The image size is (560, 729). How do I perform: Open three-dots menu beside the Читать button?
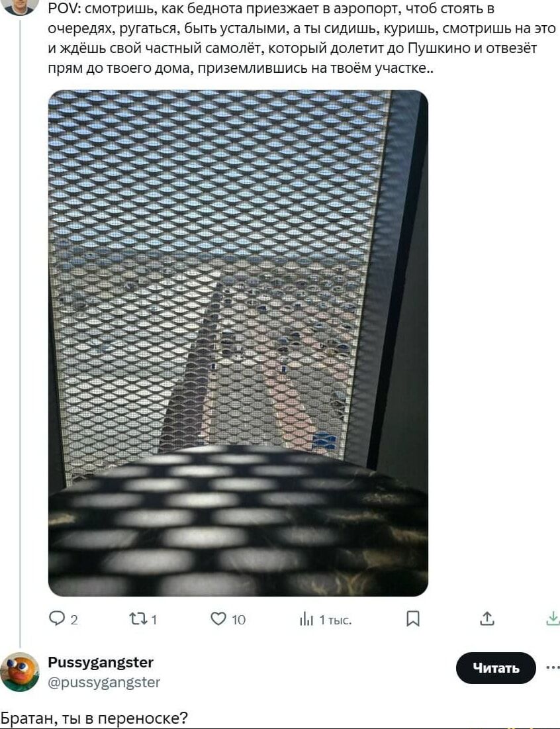(x=553, y=667)
